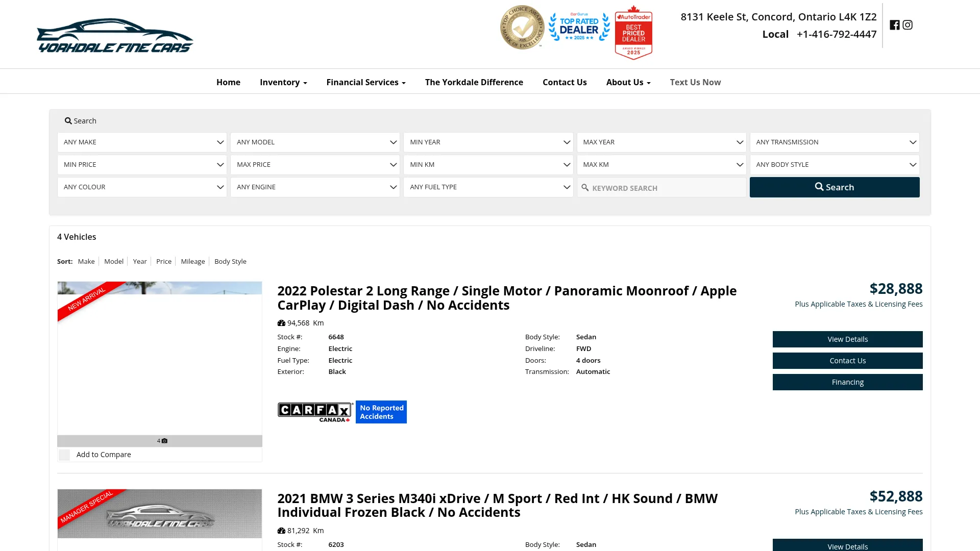This screenshot has height=551, width=980.
Task: Click the magnifier icon in the keyword search field
Action: (x=585, y=188)
